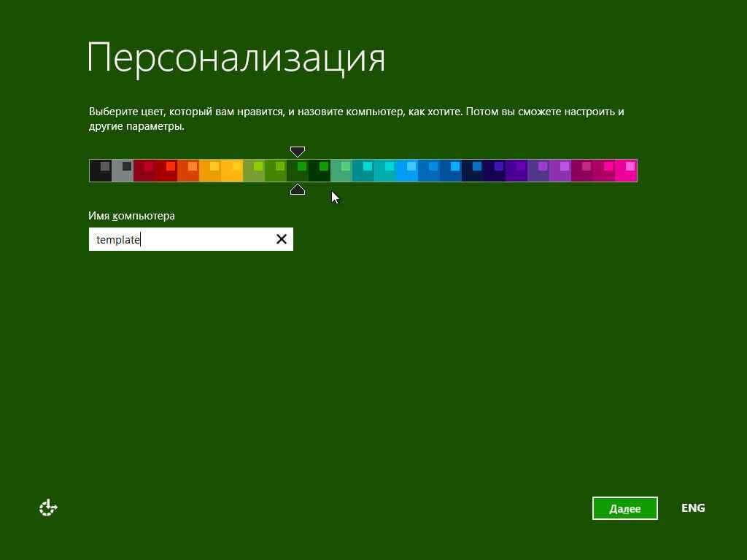Select the leftmost black color swatch
The image size is (747, 560).
click(x=100, y=171)
